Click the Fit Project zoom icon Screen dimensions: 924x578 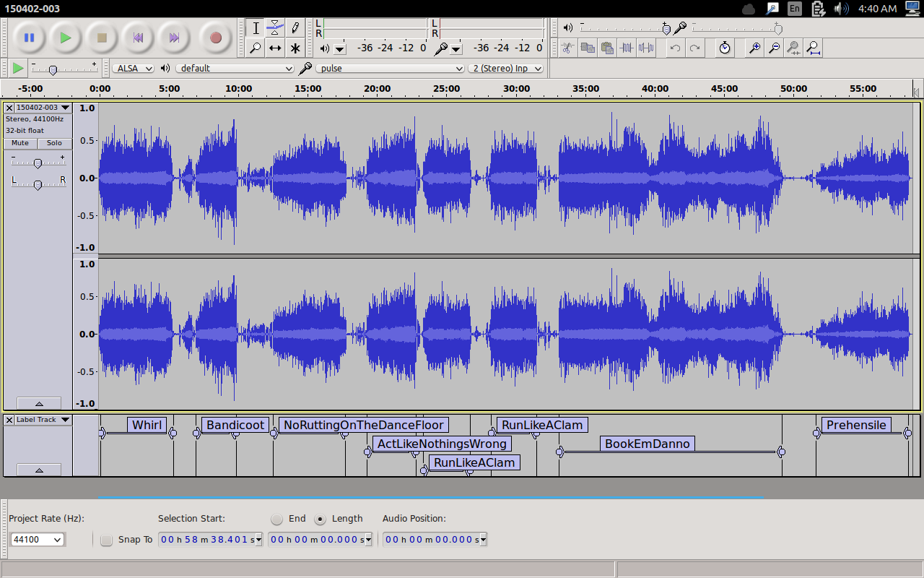click(814, 48)
